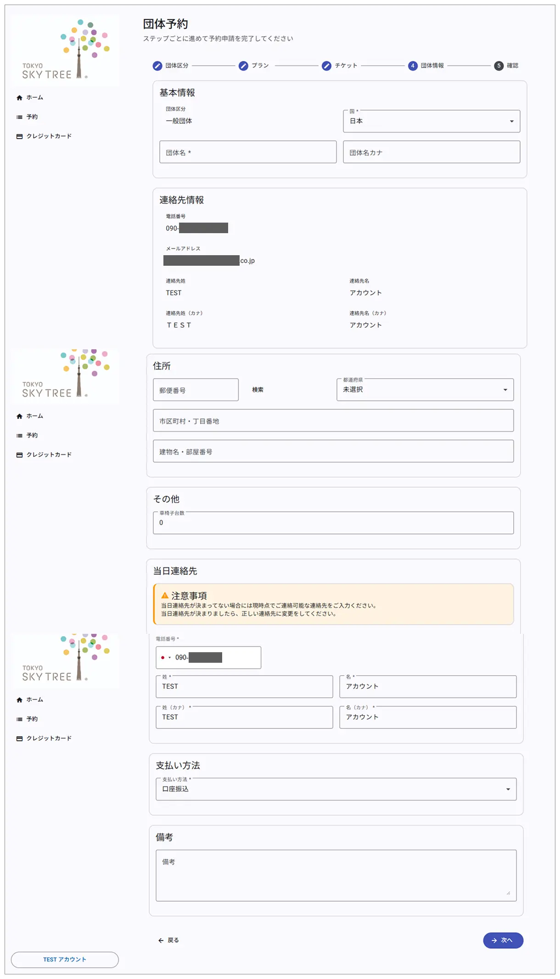Click the 予約 list icon in the sidebar beside 住所

(x=19, y=436)
